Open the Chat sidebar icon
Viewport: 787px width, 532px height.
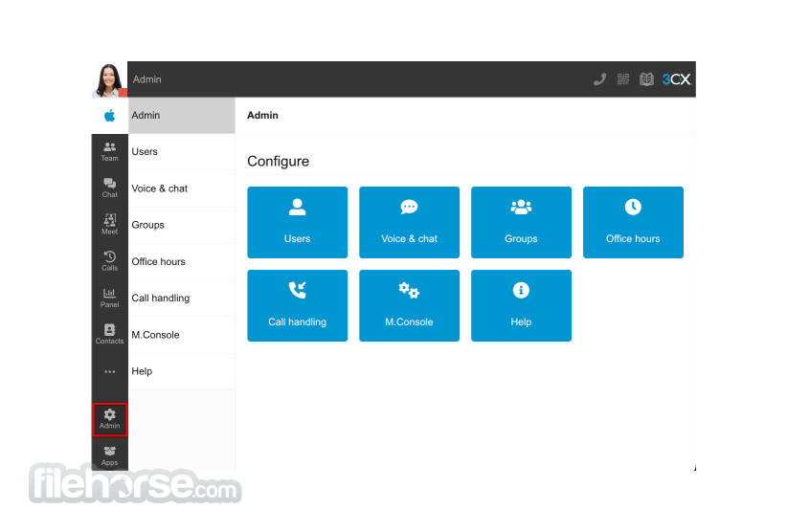click(109, 188)
